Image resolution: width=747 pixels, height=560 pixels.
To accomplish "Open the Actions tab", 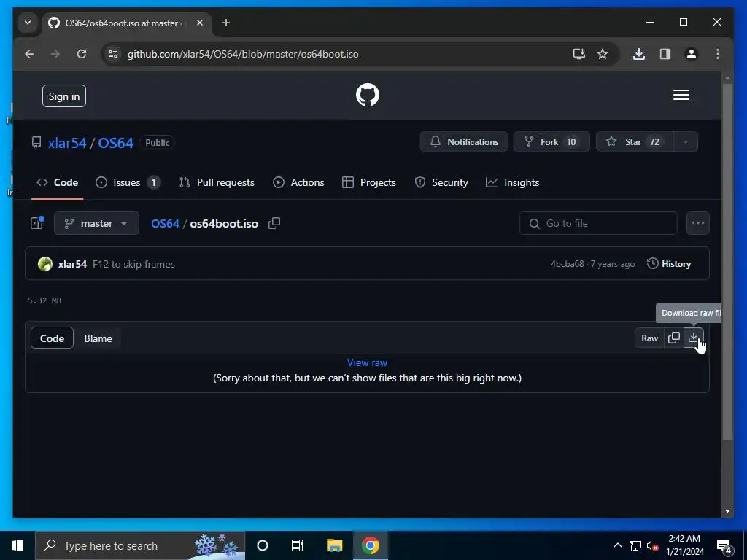I will [x=298, y=182].
